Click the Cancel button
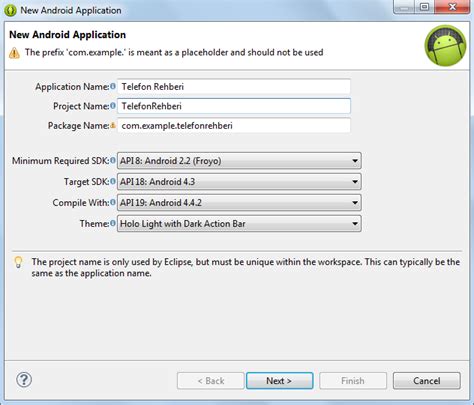Viewport: 474px width, 405px height. pos(427,381)
